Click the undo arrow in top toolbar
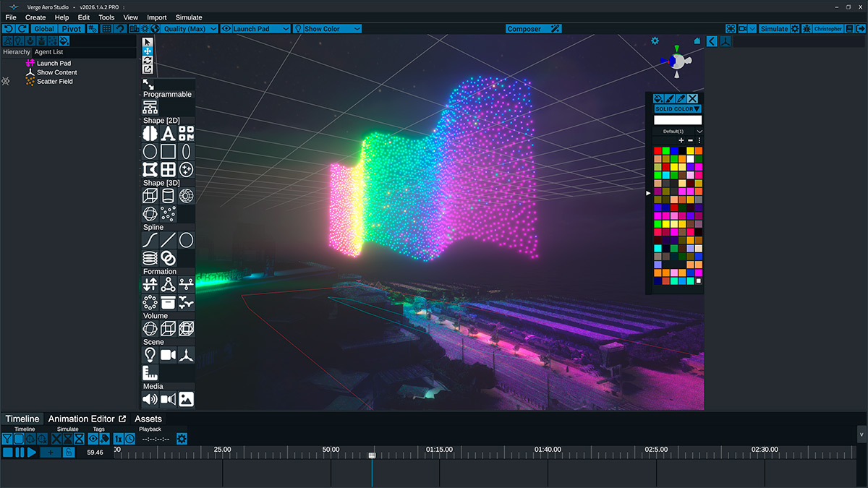 click(8, 29)
